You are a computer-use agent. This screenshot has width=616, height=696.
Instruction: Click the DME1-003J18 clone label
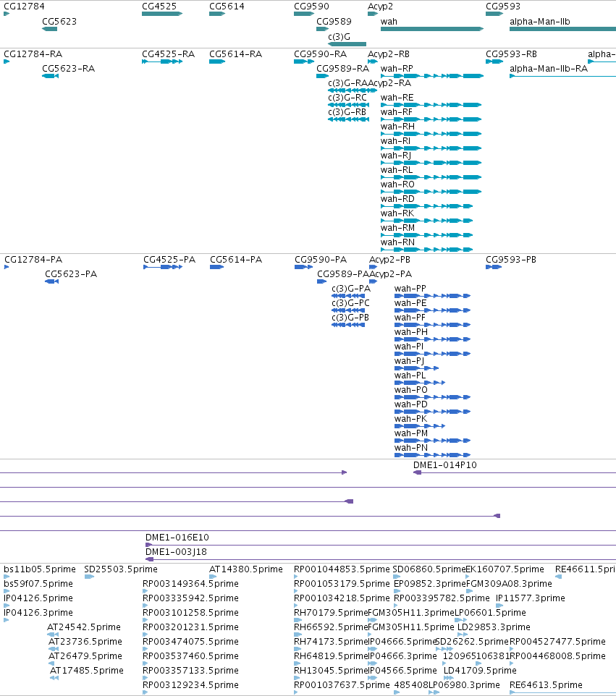[x=176, y=552]
